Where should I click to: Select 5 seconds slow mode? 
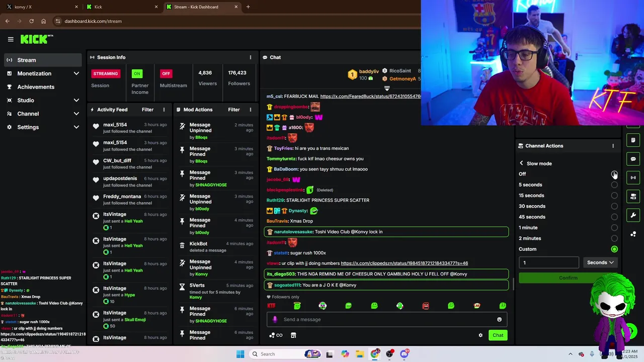(614, 185)
